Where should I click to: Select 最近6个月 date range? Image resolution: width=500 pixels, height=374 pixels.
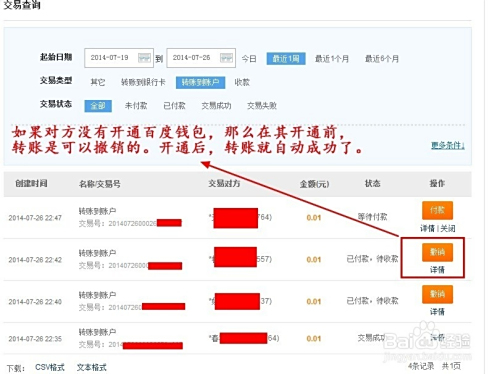click(x=382, y=59)
